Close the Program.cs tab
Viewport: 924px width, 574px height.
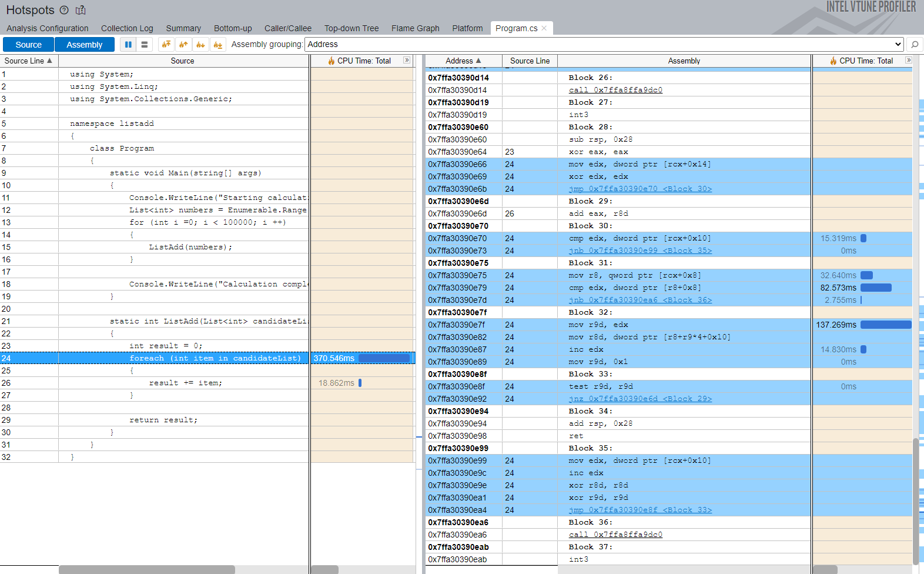(544, 28)
